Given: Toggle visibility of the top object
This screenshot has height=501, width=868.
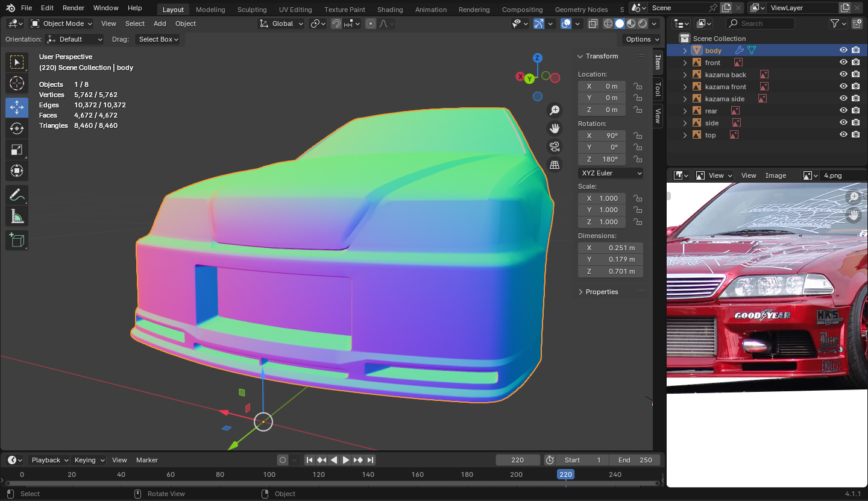Looking at the screenshot, I should [844, 135].
